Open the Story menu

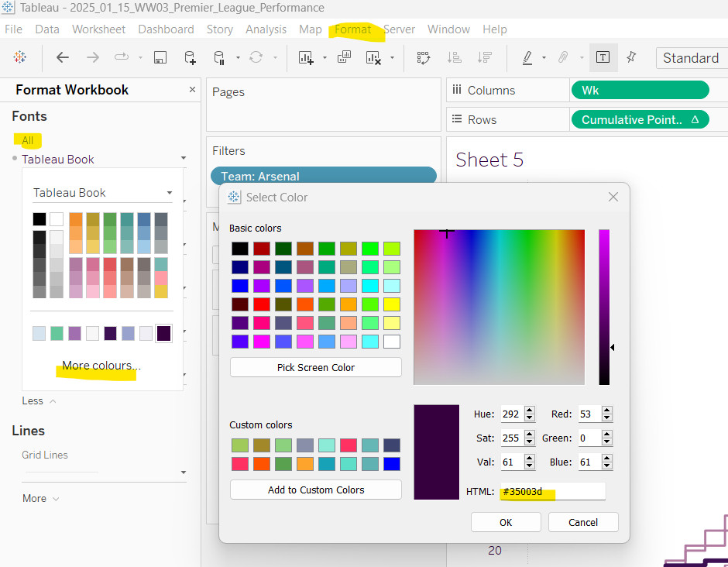220,29
